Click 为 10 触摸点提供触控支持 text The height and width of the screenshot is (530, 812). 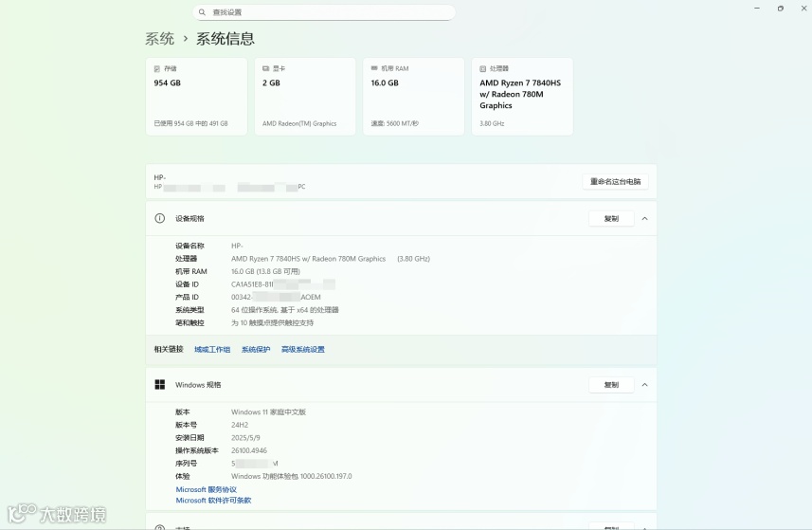[272, 322]
